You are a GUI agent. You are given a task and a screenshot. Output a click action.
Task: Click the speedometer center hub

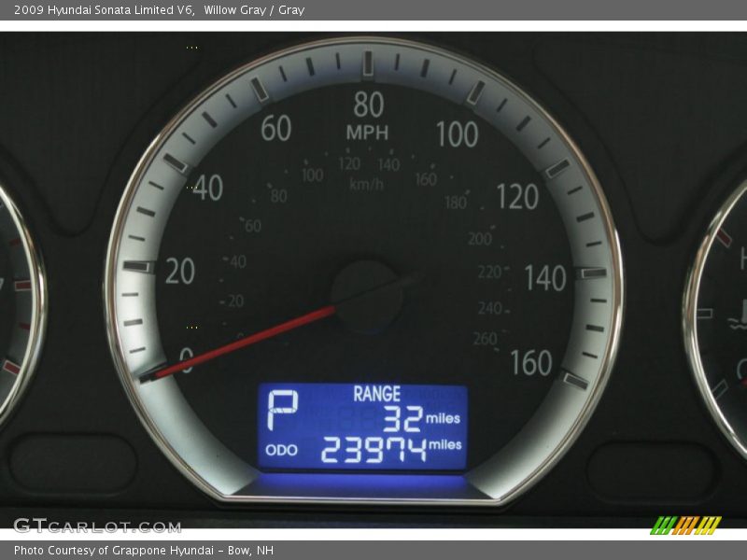(366, 295)
